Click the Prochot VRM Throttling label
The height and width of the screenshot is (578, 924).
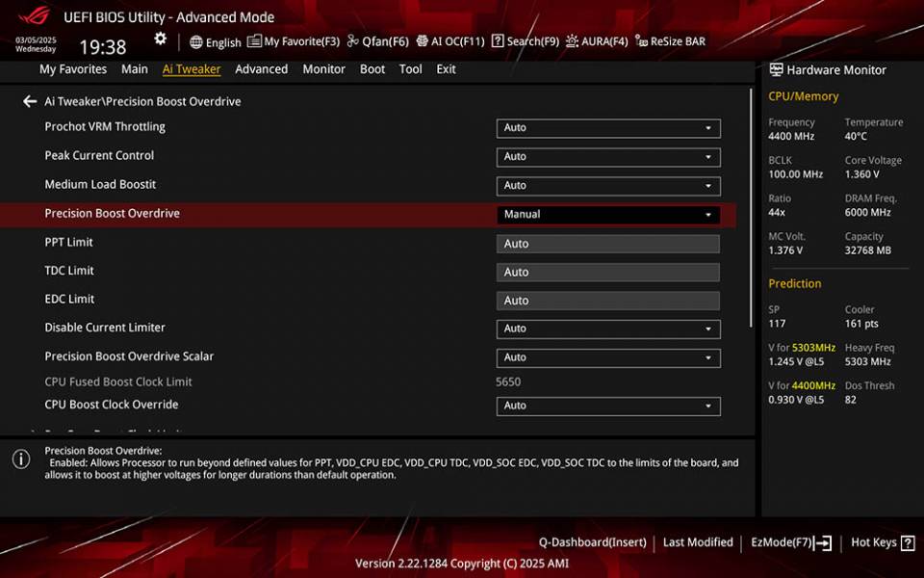click(x=105, y=127)
